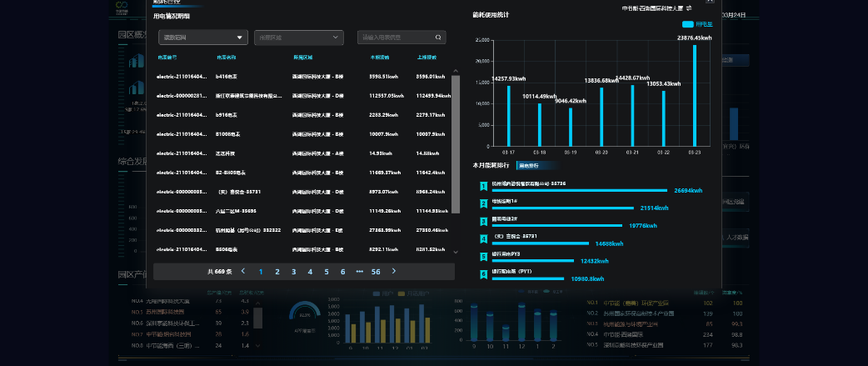Go to page 5 of the meter table
The image size is (868, 366).
point(327,272)
